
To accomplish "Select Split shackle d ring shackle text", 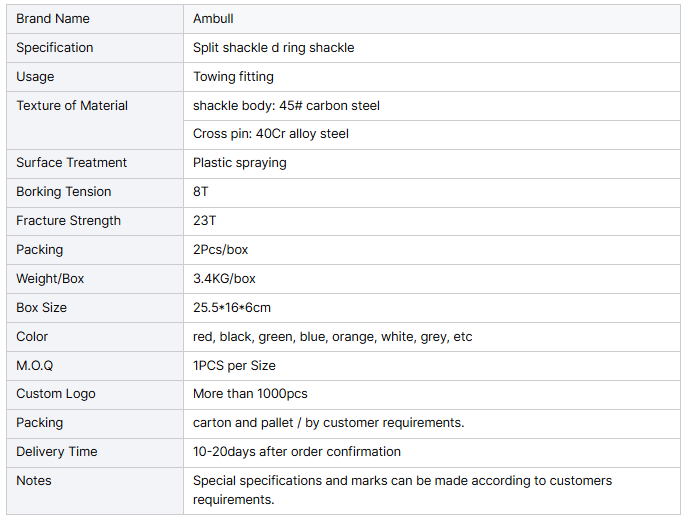I will pos(273,48).
